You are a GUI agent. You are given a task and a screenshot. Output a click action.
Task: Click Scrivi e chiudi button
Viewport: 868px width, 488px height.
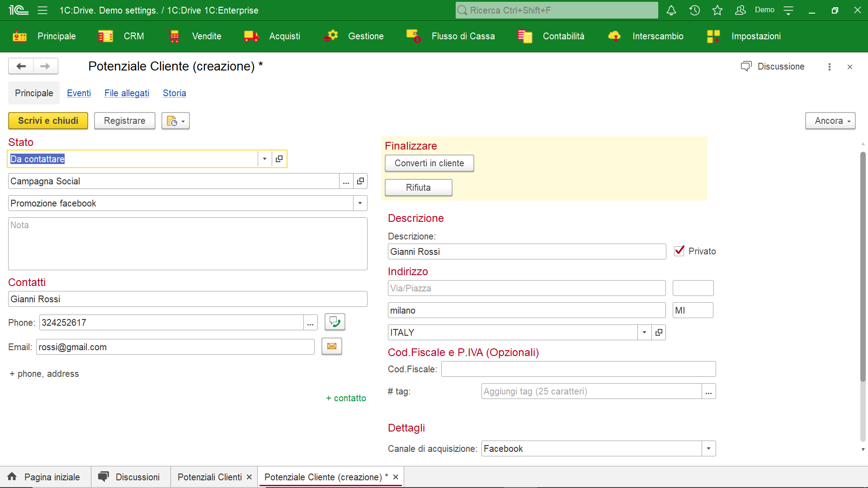click(x=48, y=121)
